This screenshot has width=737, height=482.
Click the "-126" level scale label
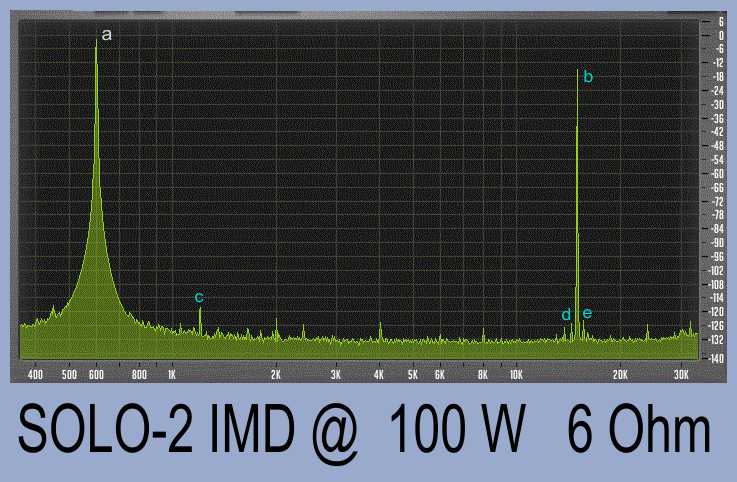[x=717, y=325]
